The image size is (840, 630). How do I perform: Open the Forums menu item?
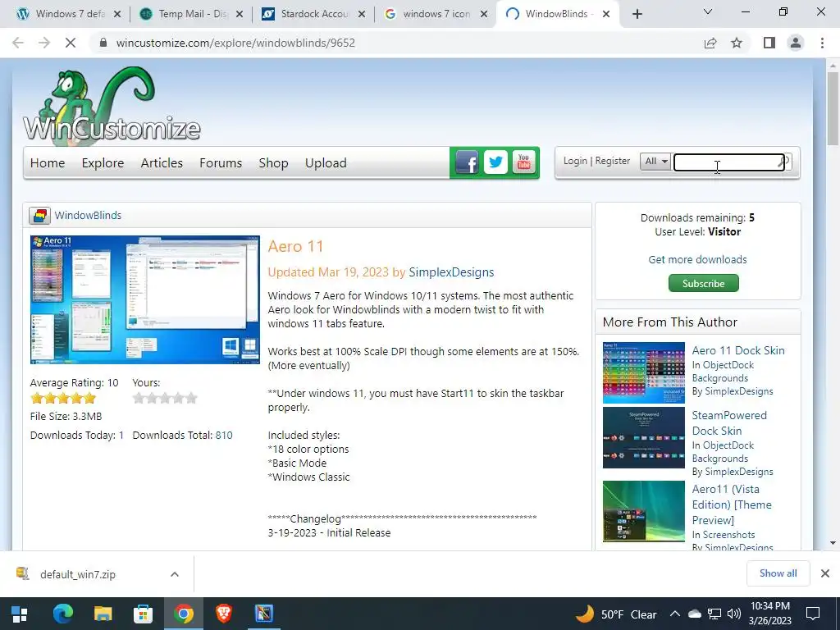221,163
